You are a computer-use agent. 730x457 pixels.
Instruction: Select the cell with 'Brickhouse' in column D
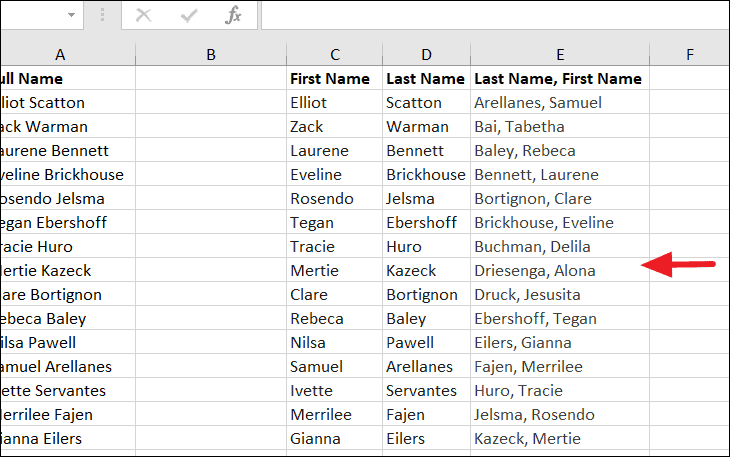pyautogui.click(x=426, y=174)
